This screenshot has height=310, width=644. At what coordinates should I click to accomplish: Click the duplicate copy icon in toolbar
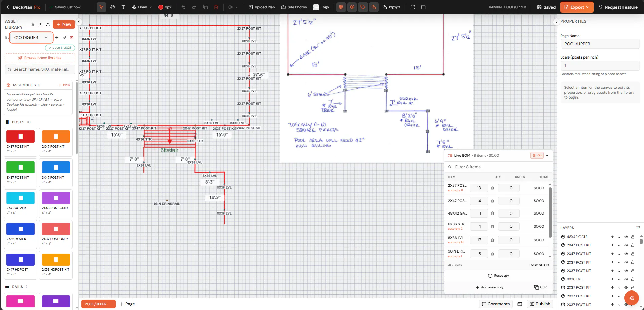205,7
